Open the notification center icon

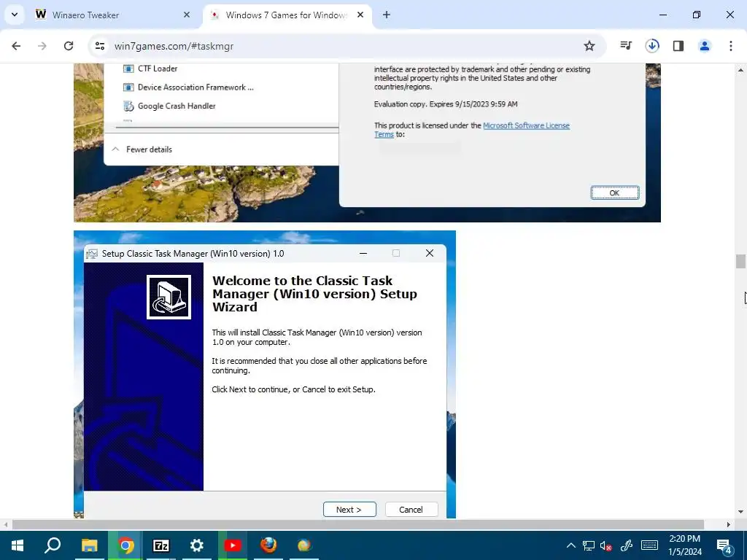(724, 545)
